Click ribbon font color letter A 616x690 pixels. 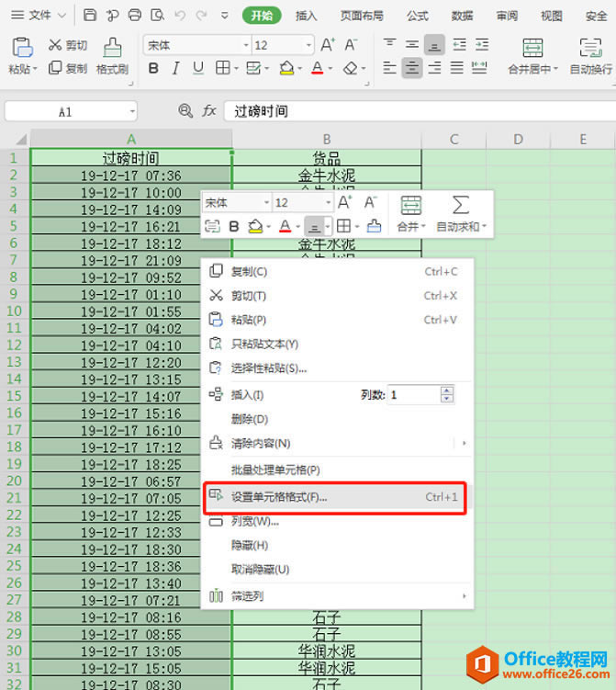click(317, 68)
